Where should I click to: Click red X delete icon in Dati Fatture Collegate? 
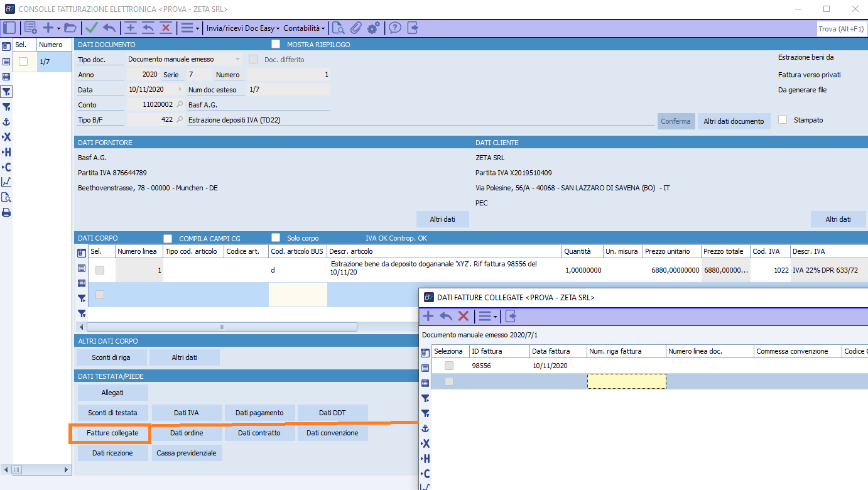pos(464,316)
